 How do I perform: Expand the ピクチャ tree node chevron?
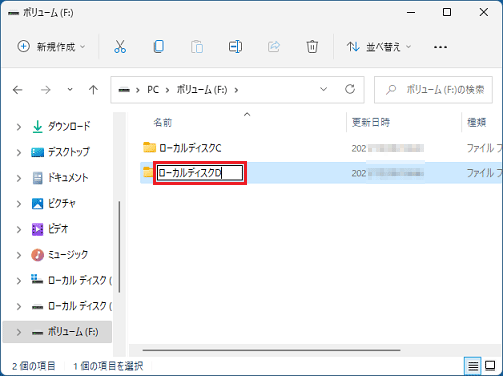tap(19, 204)
